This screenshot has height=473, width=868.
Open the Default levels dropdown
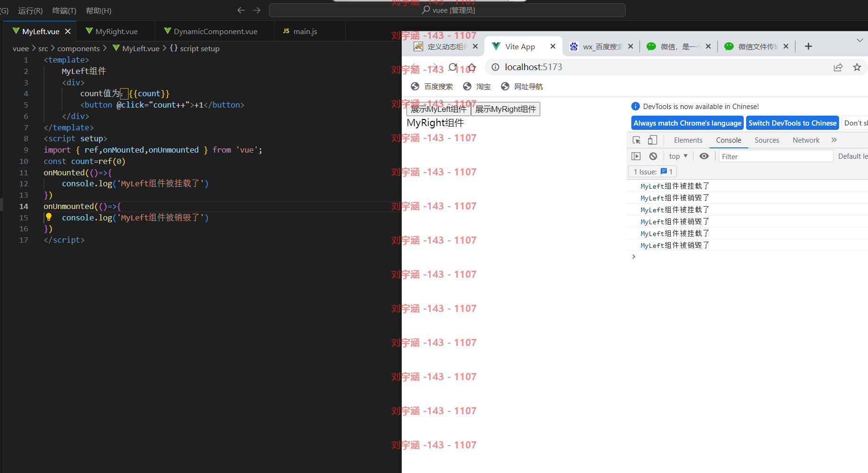[x=852, y=156]
